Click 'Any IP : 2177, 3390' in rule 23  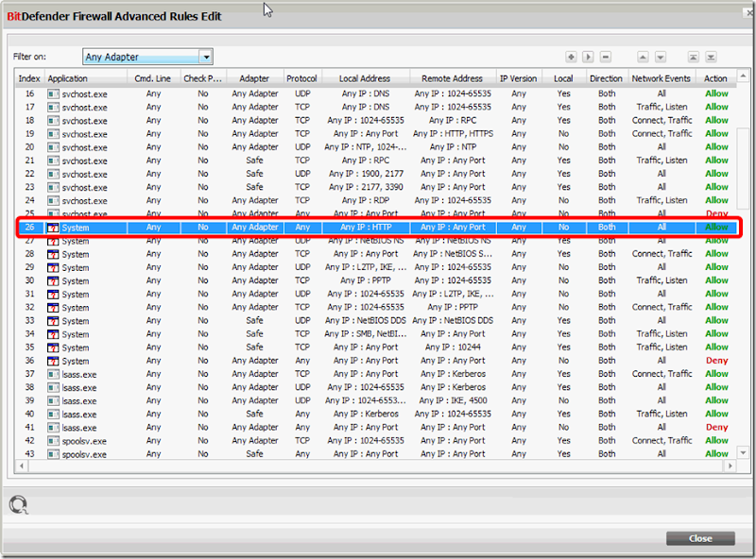[366, 187]
